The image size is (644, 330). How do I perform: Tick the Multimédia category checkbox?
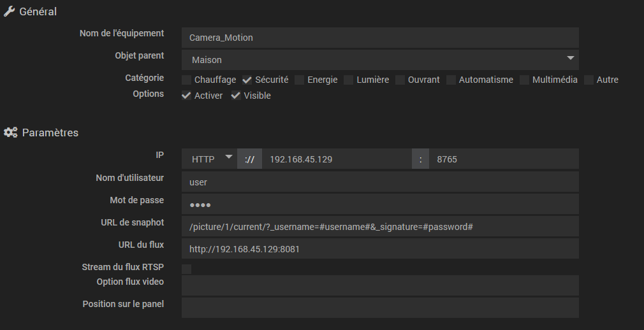524,80
